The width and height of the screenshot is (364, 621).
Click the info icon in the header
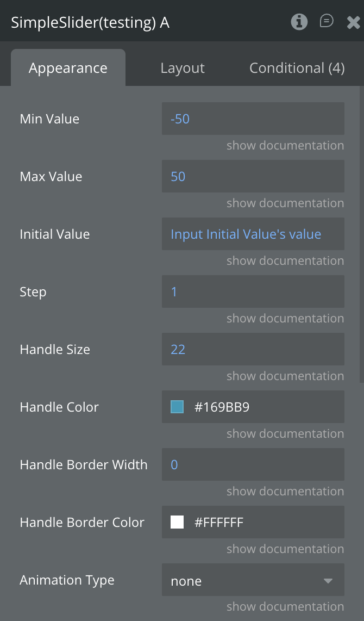coord(299,22)
